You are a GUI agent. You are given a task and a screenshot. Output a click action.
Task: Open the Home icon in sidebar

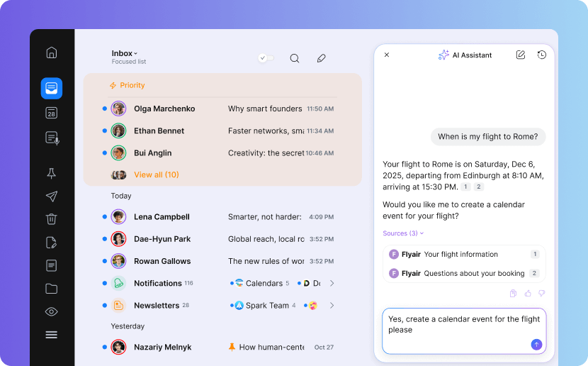coord(51,53)
